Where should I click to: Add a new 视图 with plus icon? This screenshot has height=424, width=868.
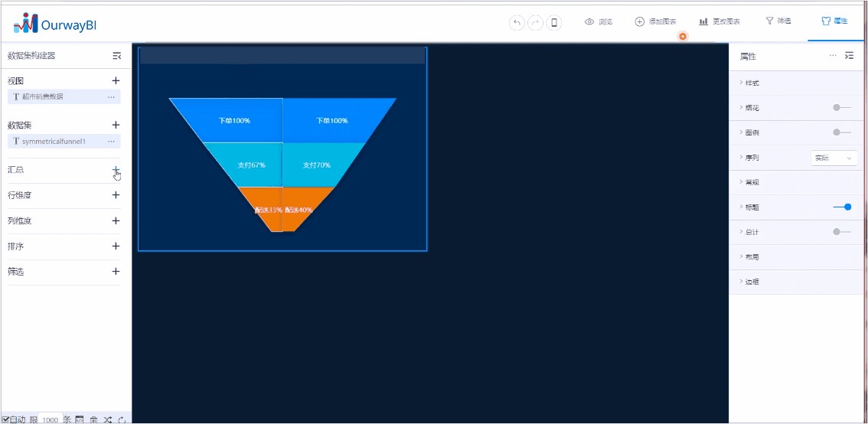[116, 81]
